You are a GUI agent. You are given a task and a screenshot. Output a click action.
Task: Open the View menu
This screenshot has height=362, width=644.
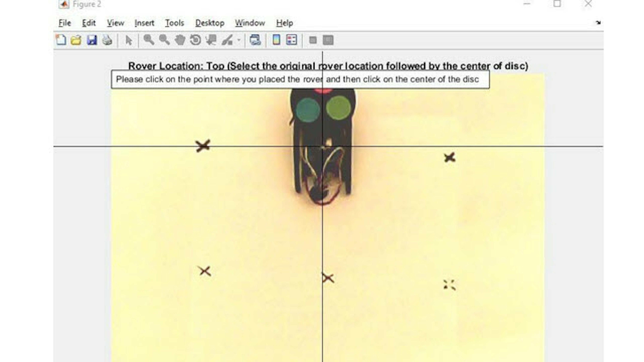pos(115,23)
